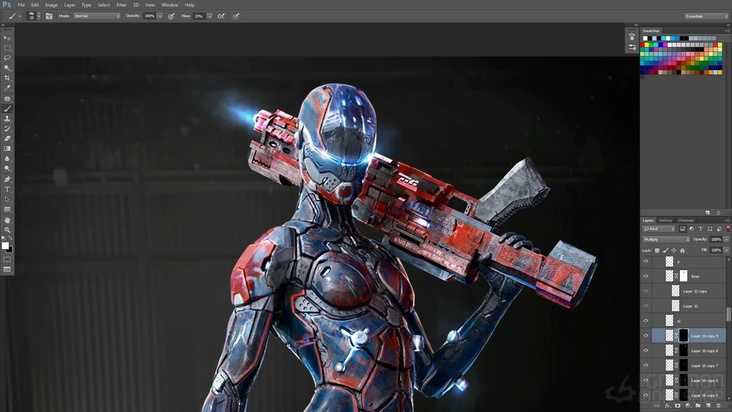
Task: Toggle layer filtering red switch
Action: click(728, 229)
